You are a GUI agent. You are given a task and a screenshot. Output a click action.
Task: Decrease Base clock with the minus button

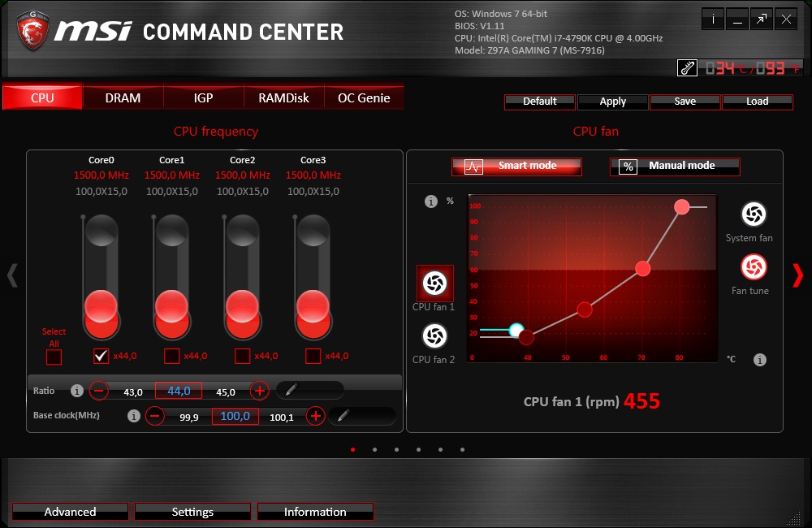point(154,416)
